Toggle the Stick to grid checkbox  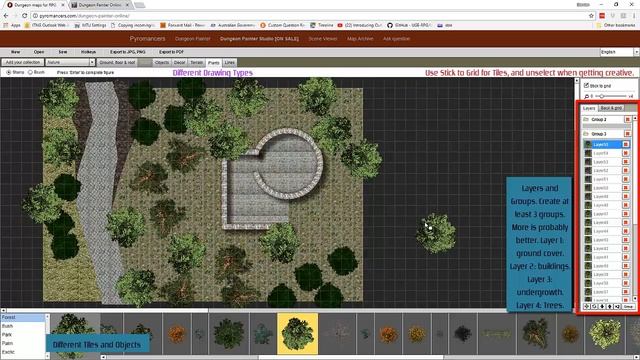pyautogui.click(x=587, y=85)
